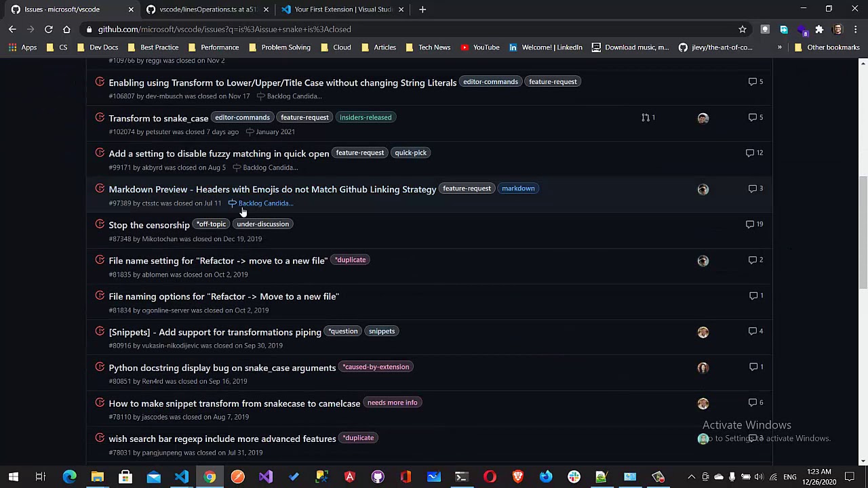The width and height of the screenshot is (868, 488).
Task: Filter by the markdown label
Action: (518, 188)
